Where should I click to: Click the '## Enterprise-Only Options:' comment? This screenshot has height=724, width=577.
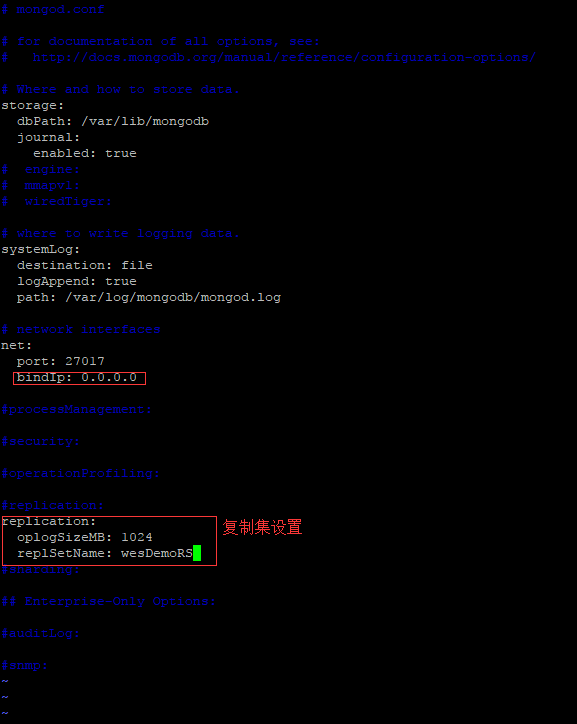click(x=108, y=601)
